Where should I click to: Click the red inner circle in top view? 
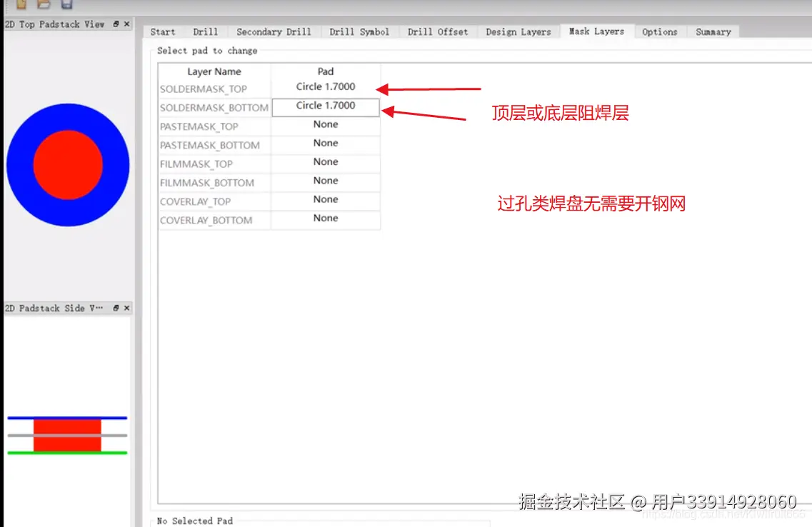pos(68,165)
